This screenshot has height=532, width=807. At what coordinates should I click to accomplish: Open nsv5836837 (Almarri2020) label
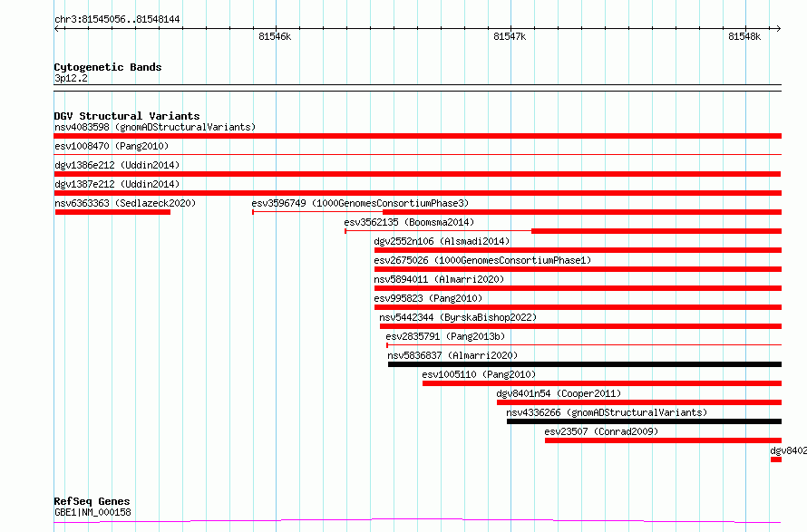click(452, 355)
